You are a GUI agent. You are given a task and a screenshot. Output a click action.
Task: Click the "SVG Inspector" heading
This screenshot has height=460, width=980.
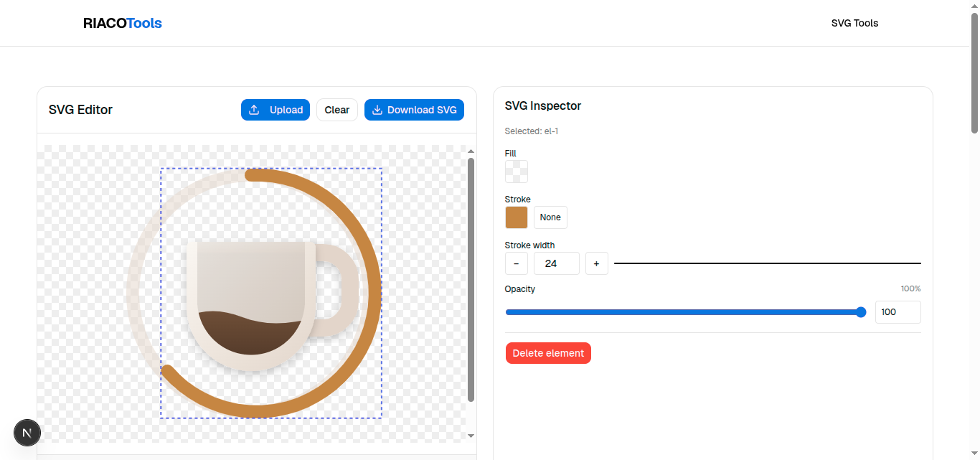[x=543, y=105]
